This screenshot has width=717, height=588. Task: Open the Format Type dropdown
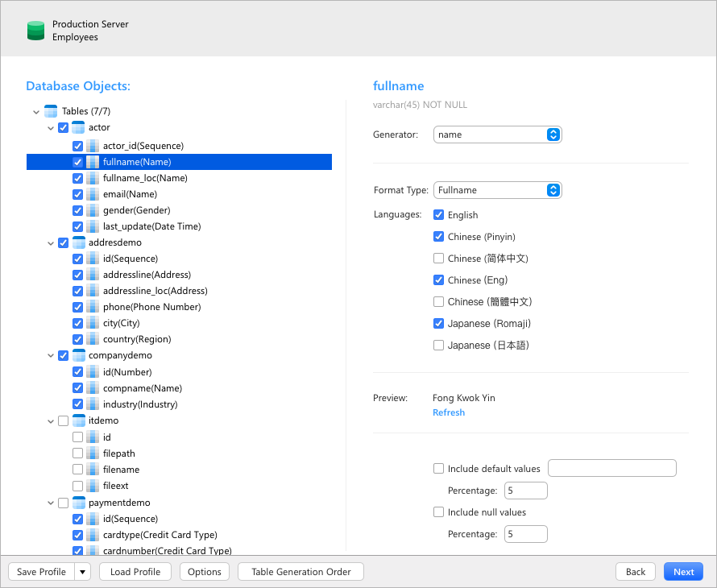click(x=497, y=190)
